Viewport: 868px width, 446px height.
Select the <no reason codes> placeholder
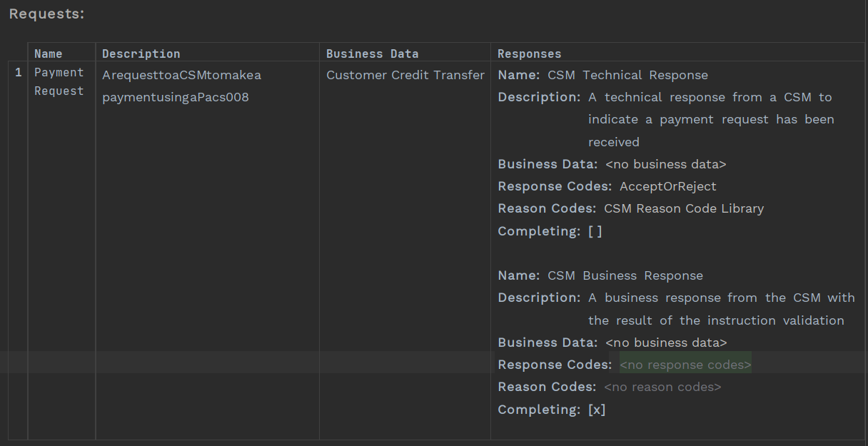[662, 387]
